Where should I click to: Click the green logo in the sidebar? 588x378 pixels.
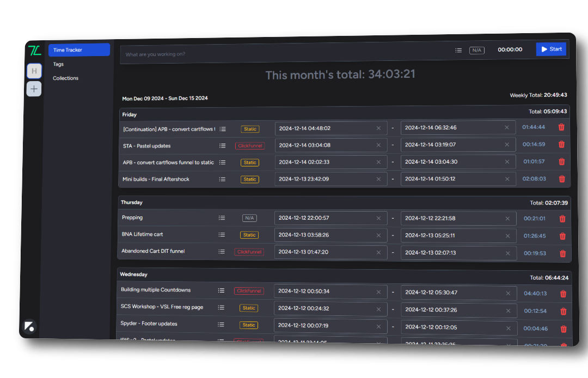pos(34,51)
